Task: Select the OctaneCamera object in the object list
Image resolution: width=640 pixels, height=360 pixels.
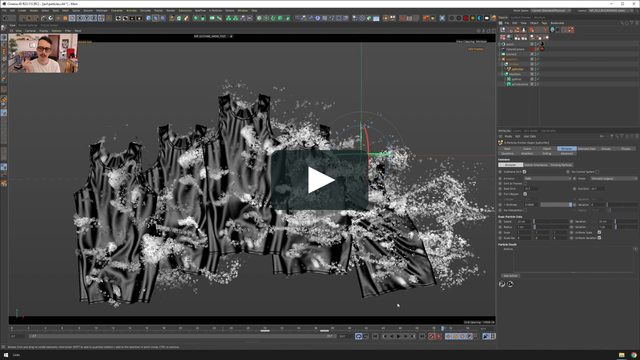Action: [515, 49]
